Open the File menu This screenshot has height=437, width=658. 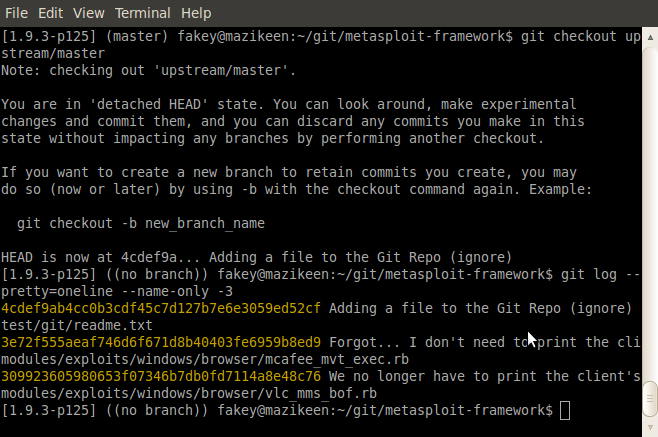coord(16,13)
